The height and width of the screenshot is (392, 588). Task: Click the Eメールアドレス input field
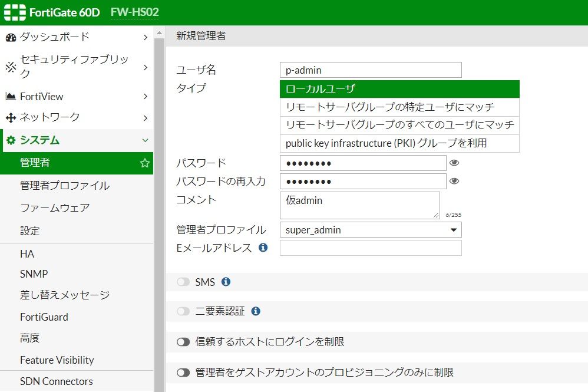pos(371,248)
